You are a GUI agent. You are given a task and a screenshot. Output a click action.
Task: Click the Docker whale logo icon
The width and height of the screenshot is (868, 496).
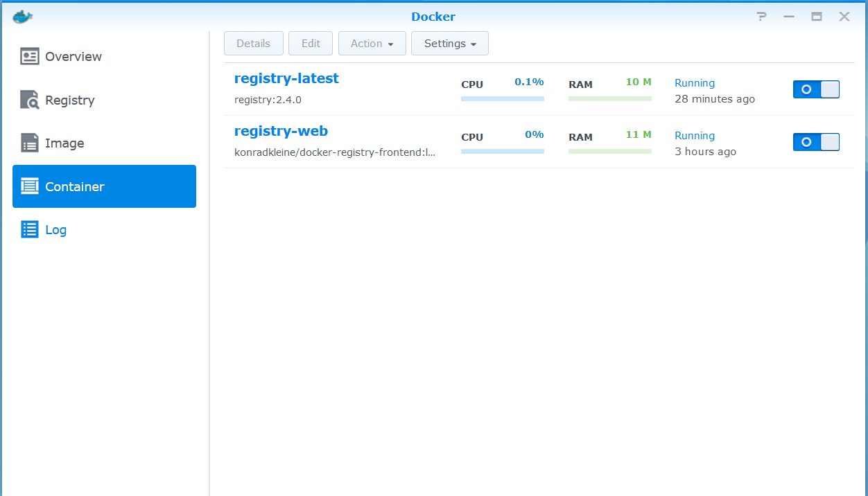(22, 17)
